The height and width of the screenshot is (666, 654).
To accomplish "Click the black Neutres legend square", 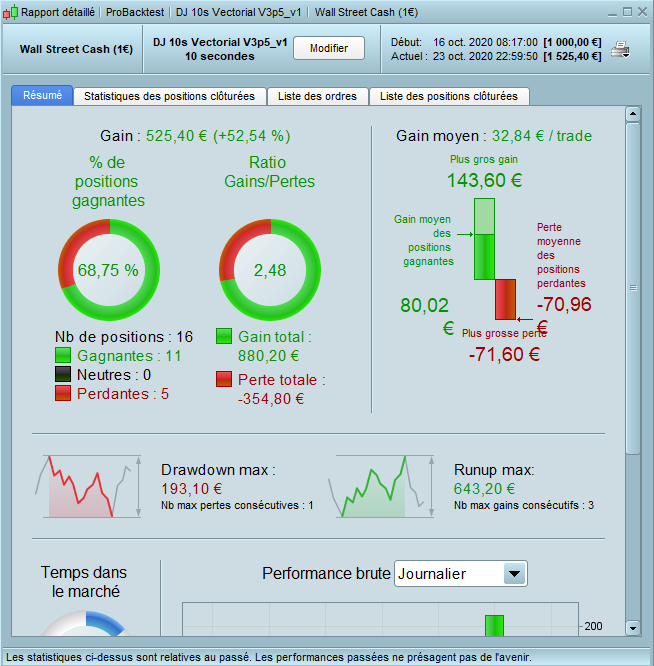I will [63, 374].
